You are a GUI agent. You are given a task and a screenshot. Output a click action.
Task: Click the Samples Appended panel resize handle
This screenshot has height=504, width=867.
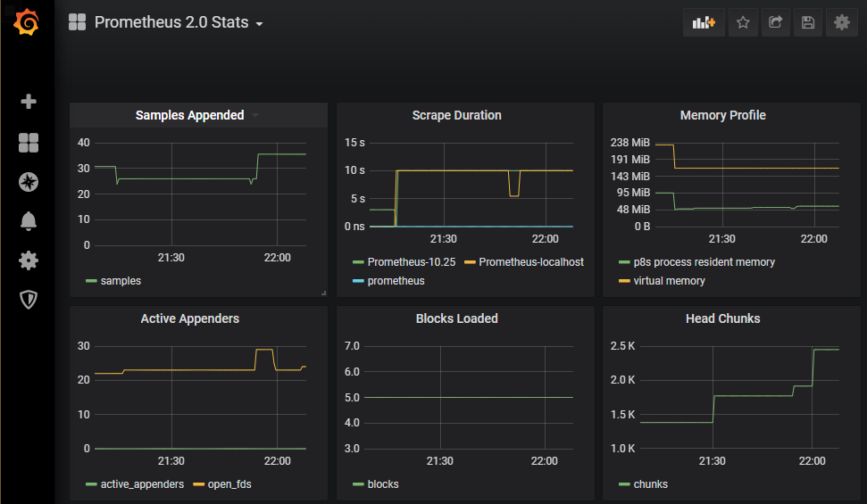(x=323, y=293)
